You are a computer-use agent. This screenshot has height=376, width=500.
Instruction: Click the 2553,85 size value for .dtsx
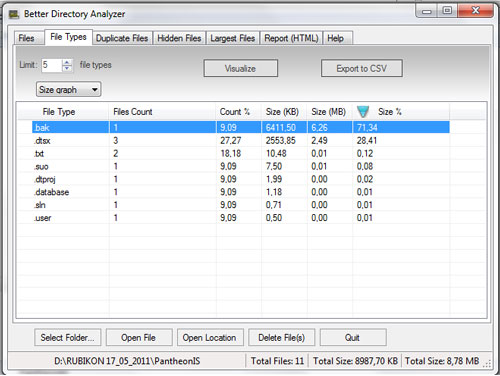pos(281,140)
